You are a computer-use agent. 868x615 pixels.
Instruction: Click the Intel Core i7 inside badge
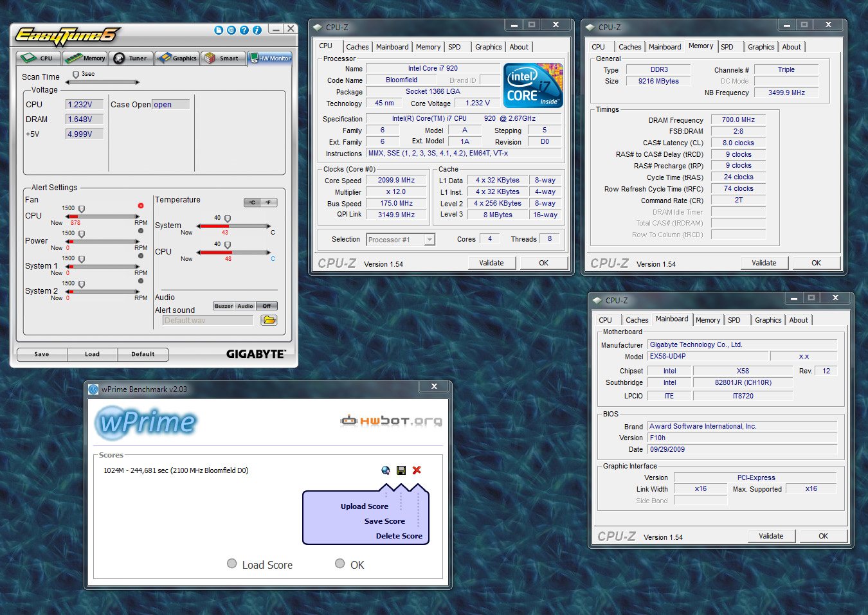click(533, 85)
